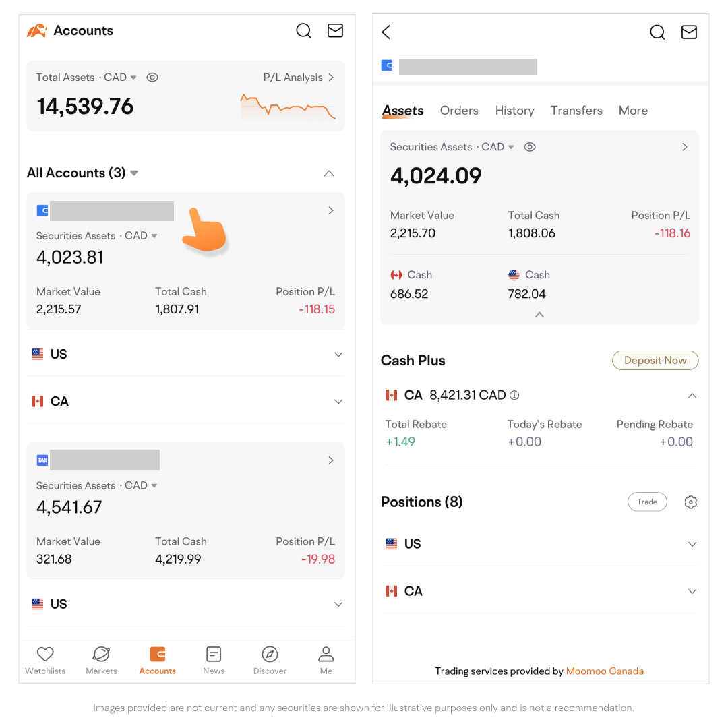The width and height of the screenshot is (728, 728).
Task: Toggle Total Assets visibility eye icon
Action: pos(152,78)
